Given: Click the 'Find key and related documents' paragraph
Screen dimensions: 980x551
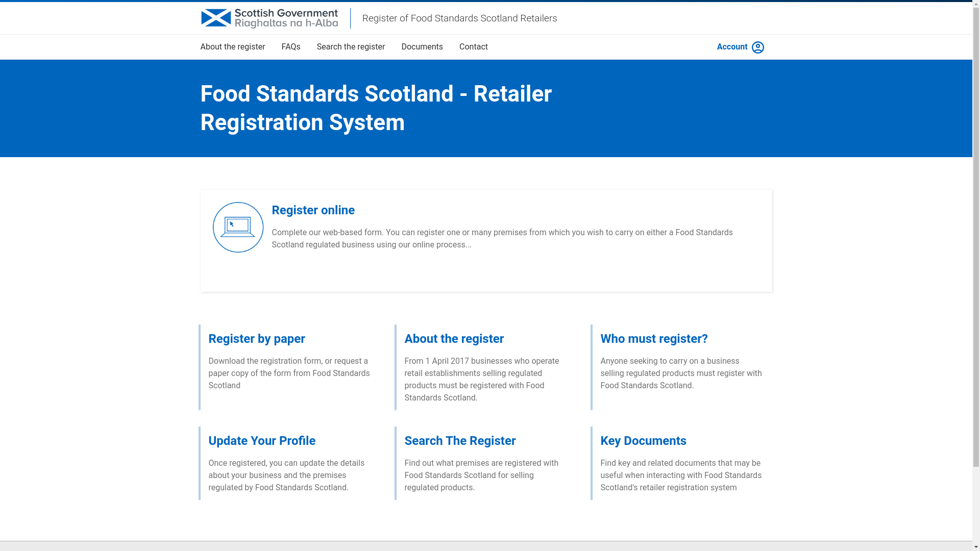Looking at the screenshot, I should click(x=681, y=475).
